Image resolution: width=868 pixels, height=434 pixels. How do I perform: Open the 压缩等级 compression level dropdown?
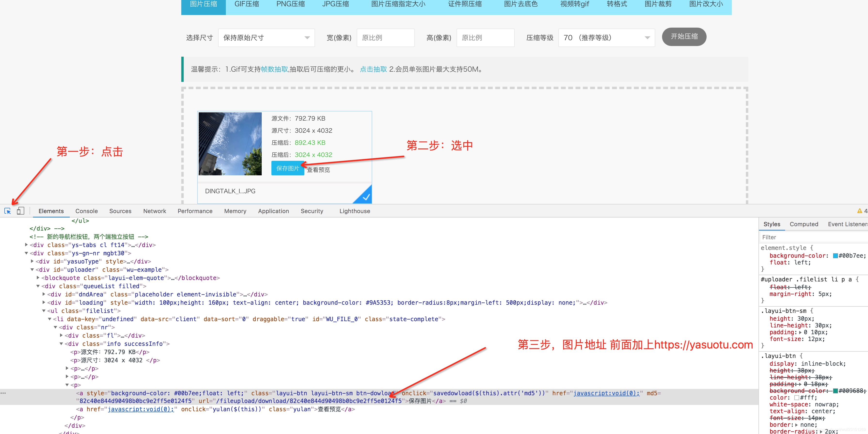point(606,38)
